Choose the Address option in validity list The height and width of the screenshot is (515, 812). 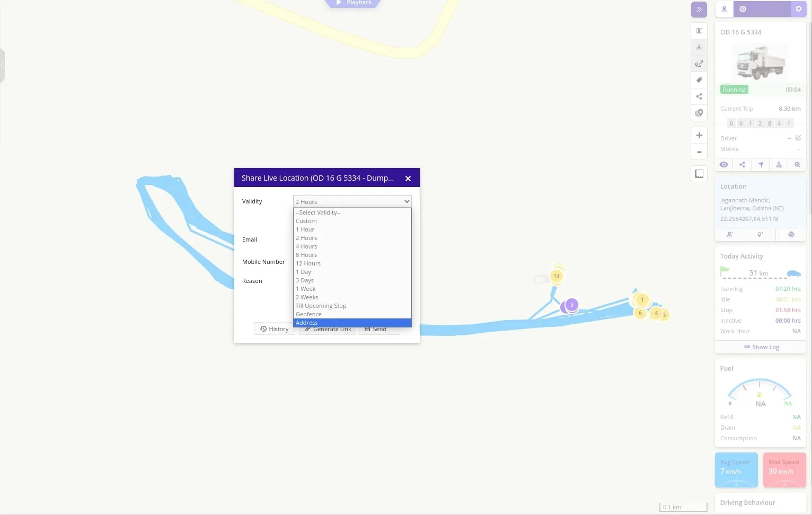[x=352, y=323]
